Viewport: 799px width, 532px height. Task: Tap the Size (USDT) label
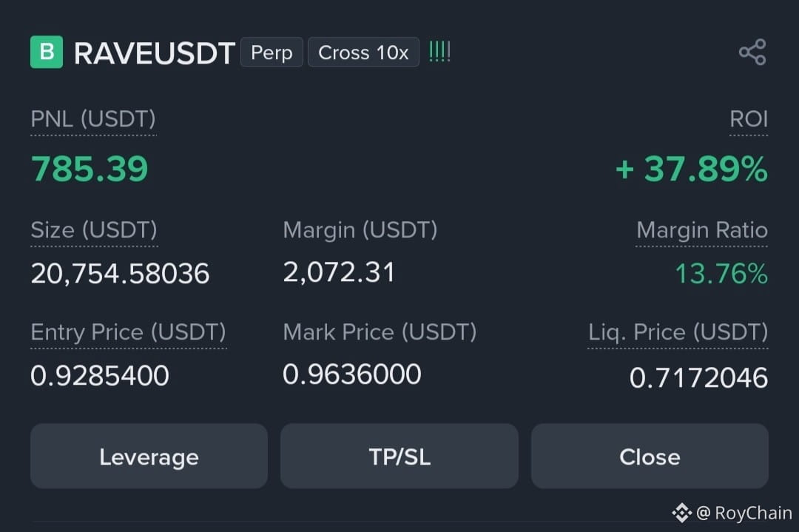94,230
